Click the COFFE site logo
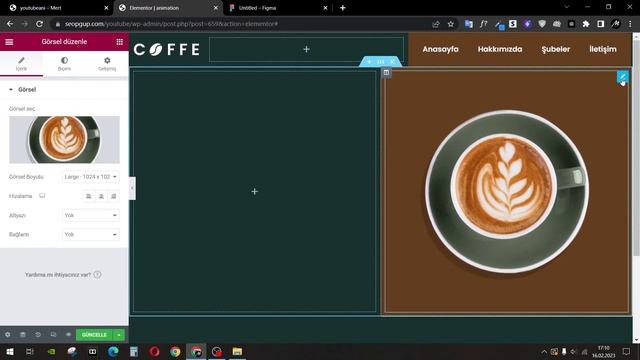640x360 pixels. [x=167, y=49]
